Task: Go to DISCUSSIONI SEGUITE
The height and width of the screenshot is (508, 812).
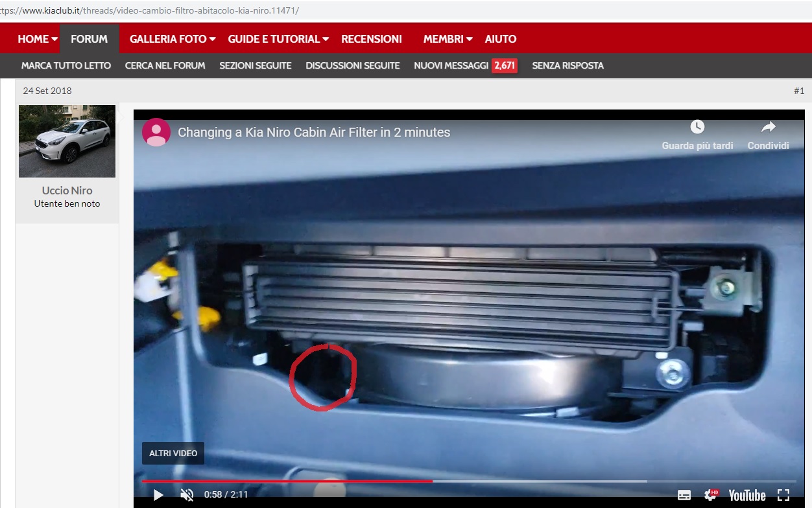Action: click(x=353, y=65)
